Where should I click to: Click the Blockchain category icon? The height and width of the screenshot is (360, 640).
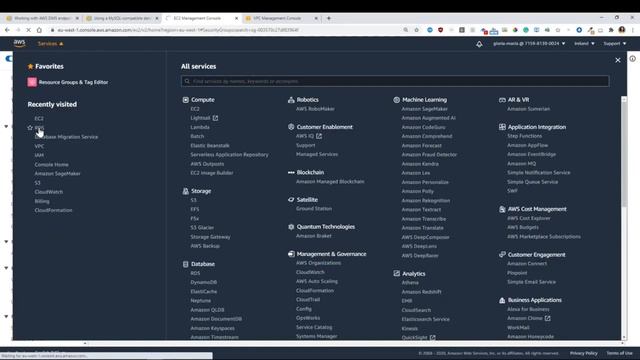point(291,172)
